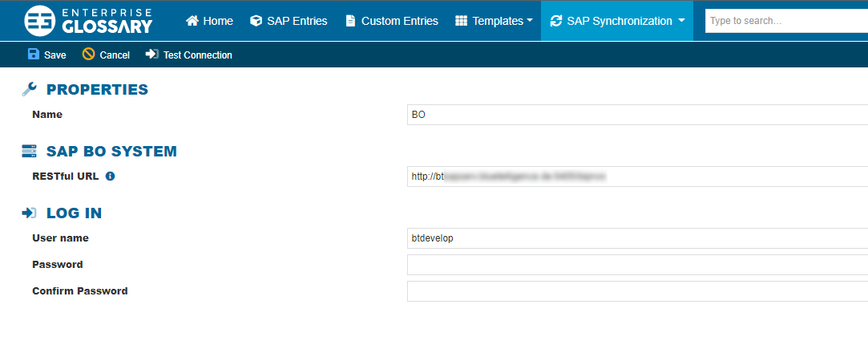Select the Password input field
Image resolution: width=868 pixels, height=341 pixels.
coord(637,265)
